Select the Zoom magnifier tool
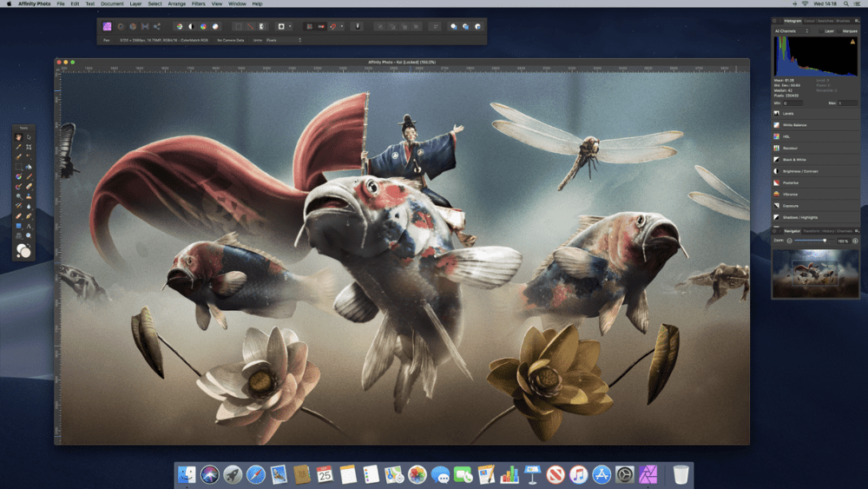The image size is (868, 489). click(29, 235)
